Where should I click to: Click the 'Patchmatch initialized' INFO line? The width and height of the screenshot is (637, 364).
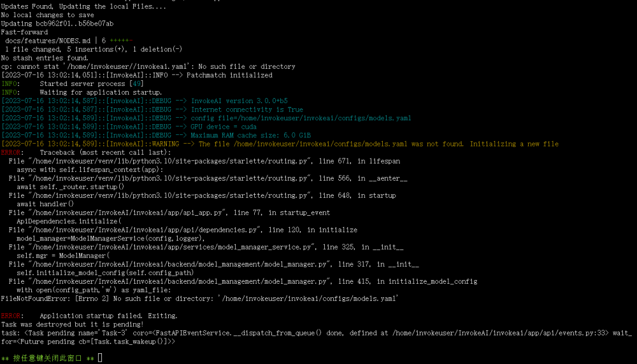(136, 75)
